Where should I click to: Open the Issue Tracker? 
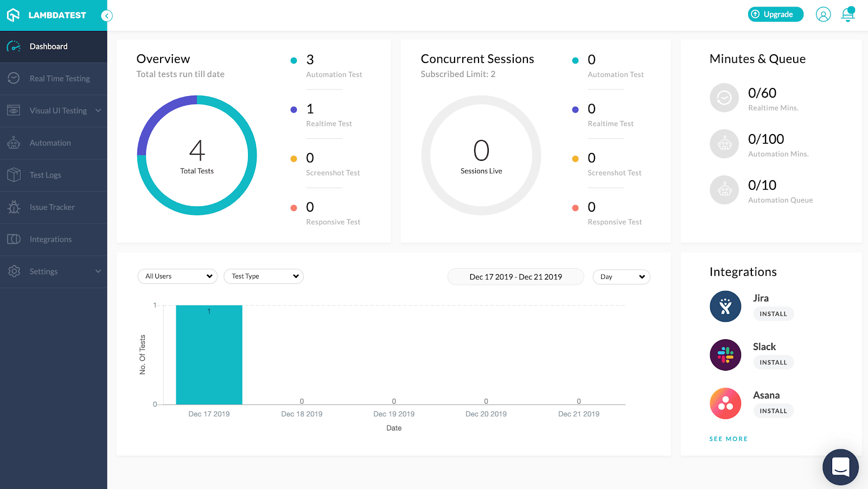(x=52, y=207)
